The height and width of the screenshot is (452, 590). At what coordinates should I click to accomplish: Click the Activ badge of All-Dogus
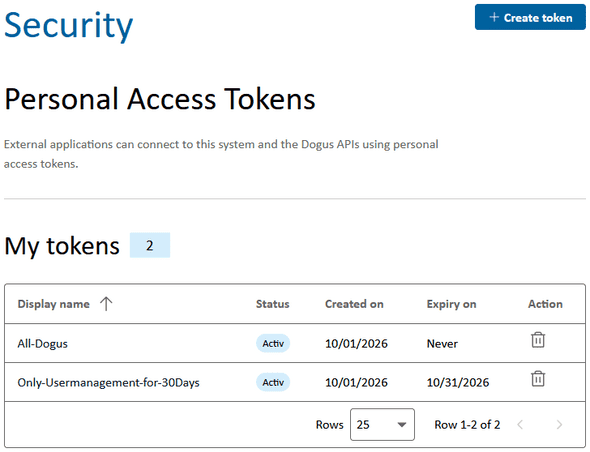pyautogui.click(x=273, y=343)
